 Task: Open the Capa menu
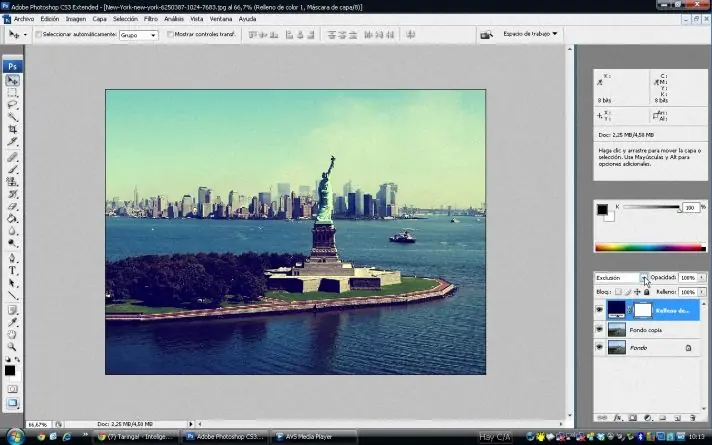(99, 18)
